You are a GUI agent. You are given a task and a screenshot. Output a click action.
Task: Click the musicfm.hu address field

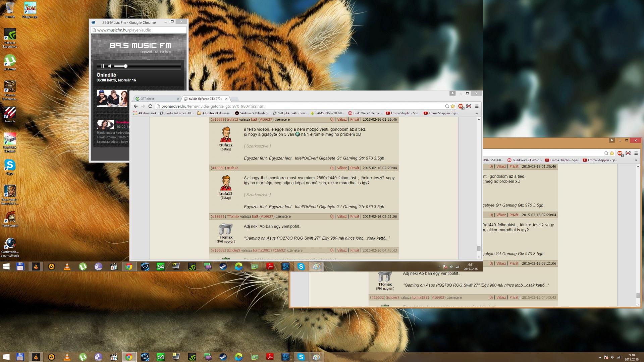point(139,30)
